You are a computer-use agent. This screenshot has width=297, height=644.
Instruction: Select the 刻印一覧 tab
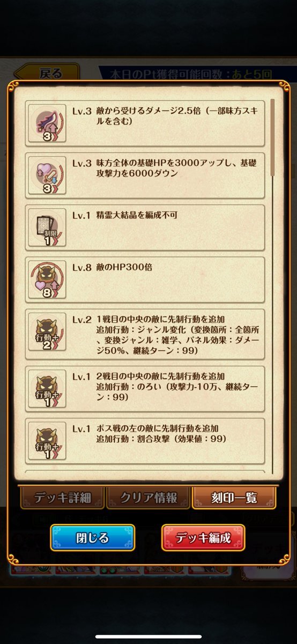tap(234, 497)
